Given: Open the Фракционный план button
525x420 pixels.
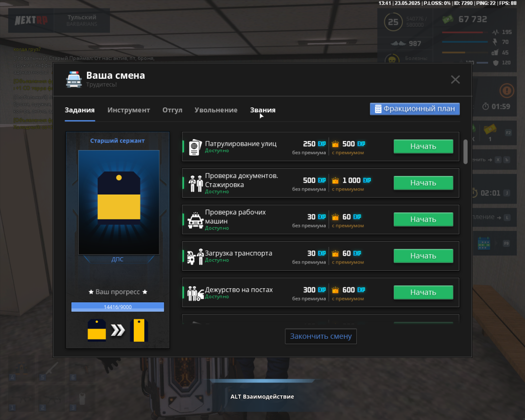Looking at the screenshot, I should (415, 109).
